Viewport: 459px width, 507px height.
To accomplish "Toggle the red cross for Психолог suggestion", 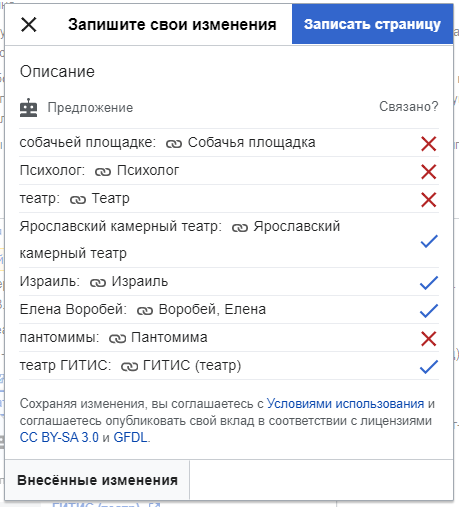I will click(x=429, y=172).
